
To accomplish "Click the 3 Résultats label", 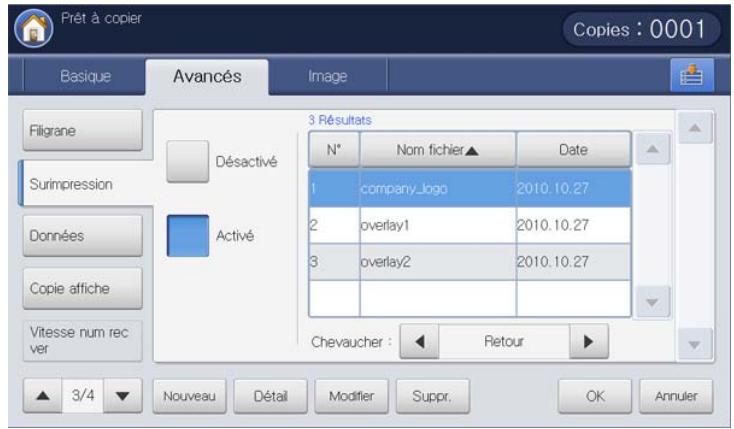I will (x=340, y=120).
